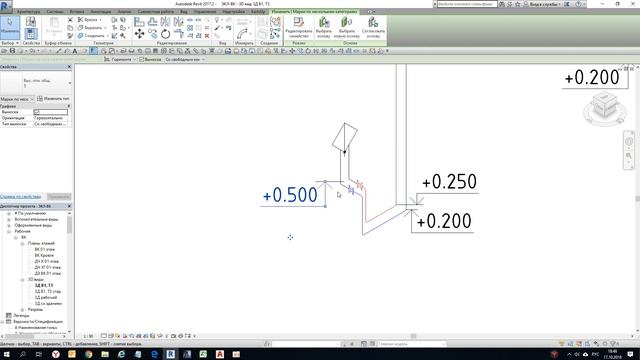Open the steering wheel on navigation bar

[629, 141]
